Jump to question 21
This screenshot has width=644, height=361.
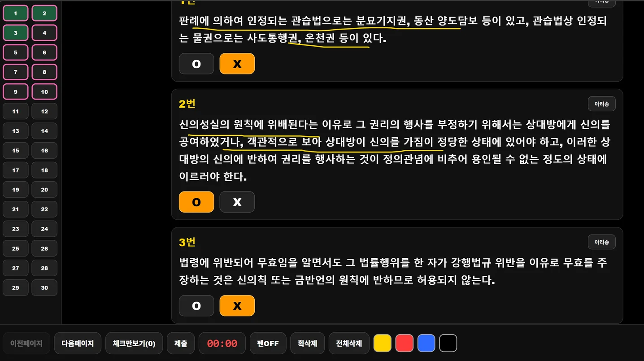16,209
